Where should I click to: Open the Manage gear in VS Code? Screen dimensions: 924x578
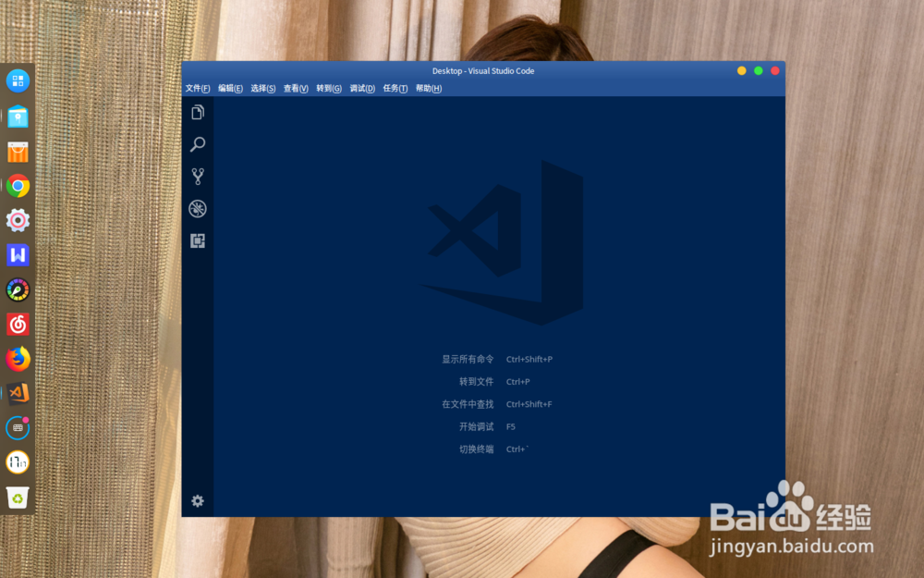click(198, 500)
